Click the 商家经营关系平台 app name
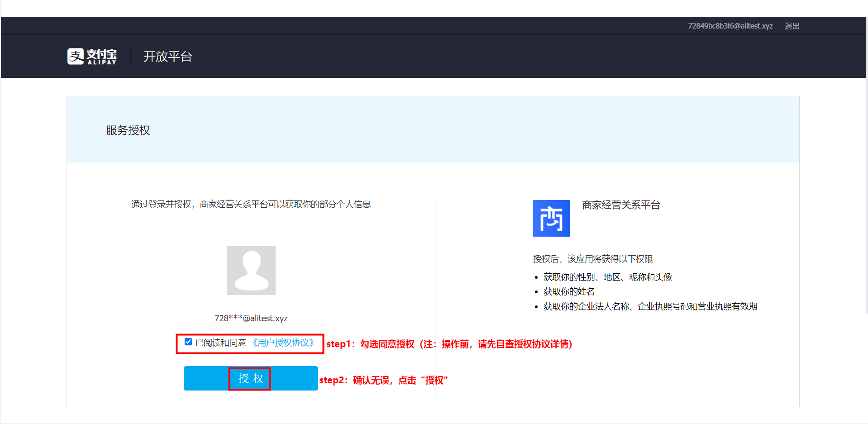Viewport: 868px width, 424px height. click(621, 205)
